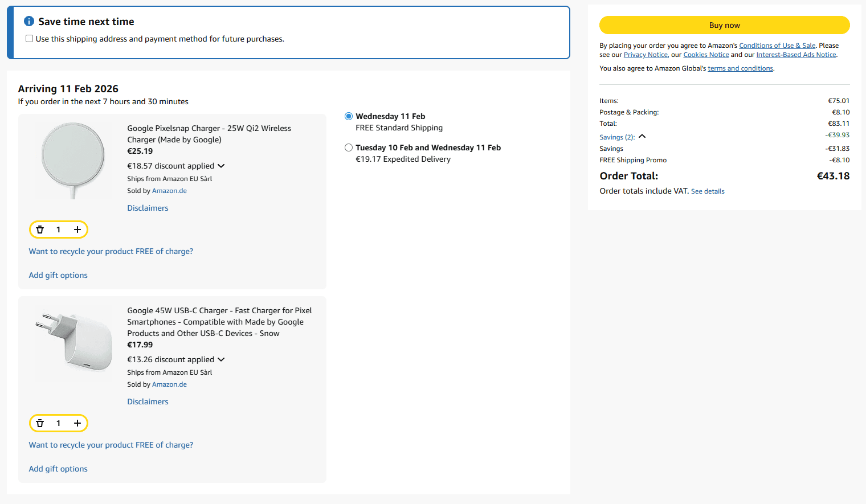This screenshot has width=866, height=504.
Task: Click Amazon.de seller link for 45W Charger
Action: tap(169, 384)
